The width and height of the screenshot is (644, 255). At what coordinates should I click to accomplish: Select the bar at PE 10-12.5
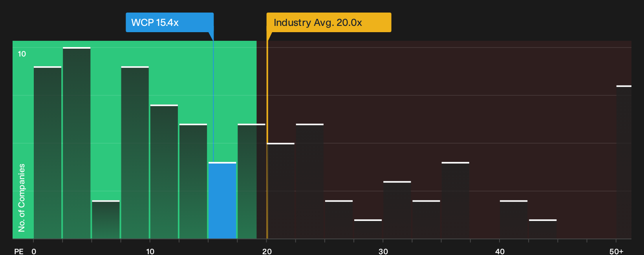[164, 171]
